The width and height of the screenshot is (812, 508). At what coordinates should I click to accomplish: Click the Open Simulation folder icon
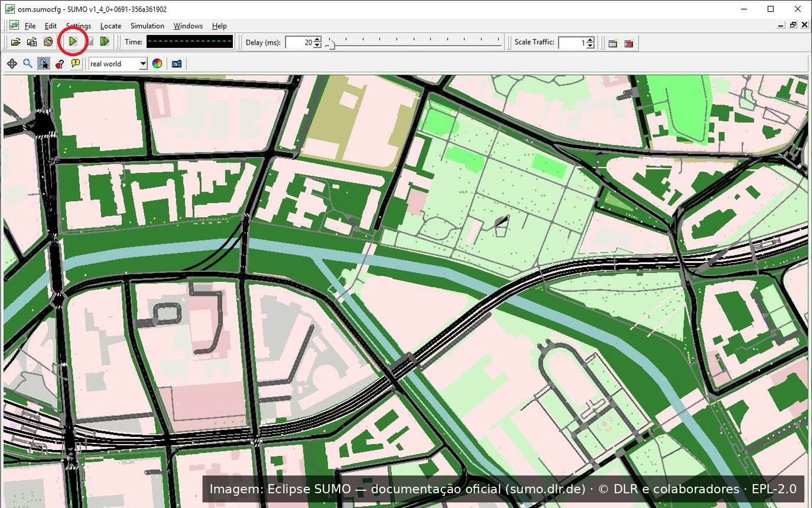point(16,42)
